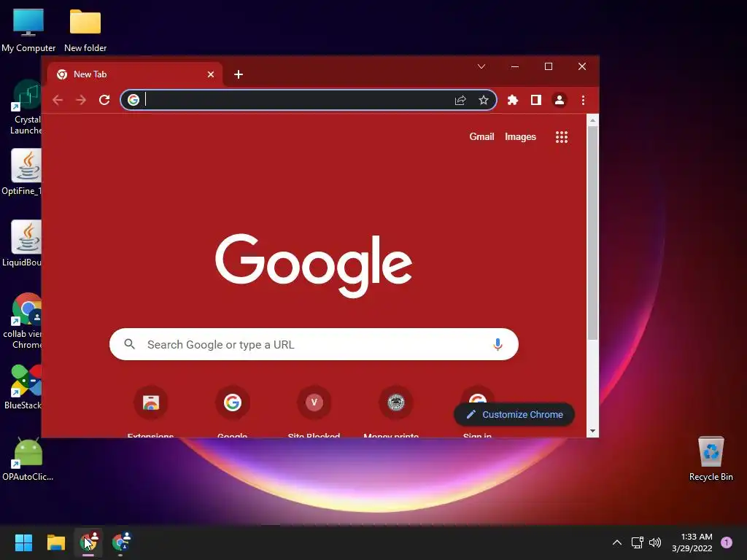Open the three-dot Chrome menu
The height and width of the screenshot is (560, 747).
click(x=583, y=100)
